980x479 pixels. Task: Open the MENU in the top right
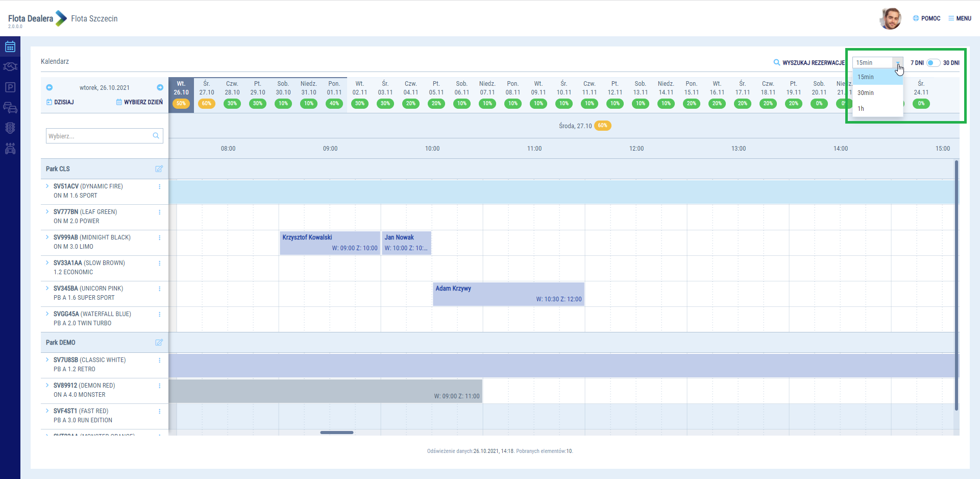point(960,18)
